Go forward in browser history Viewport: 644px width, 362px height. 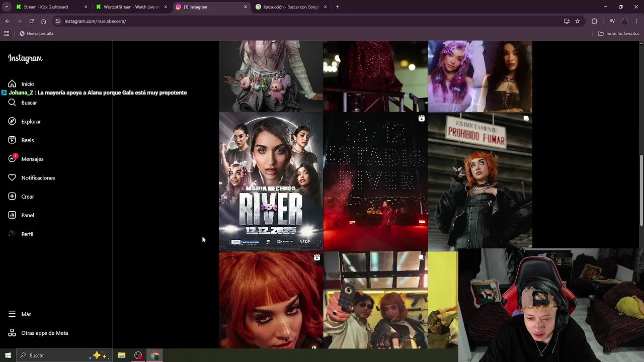(19, 21)
